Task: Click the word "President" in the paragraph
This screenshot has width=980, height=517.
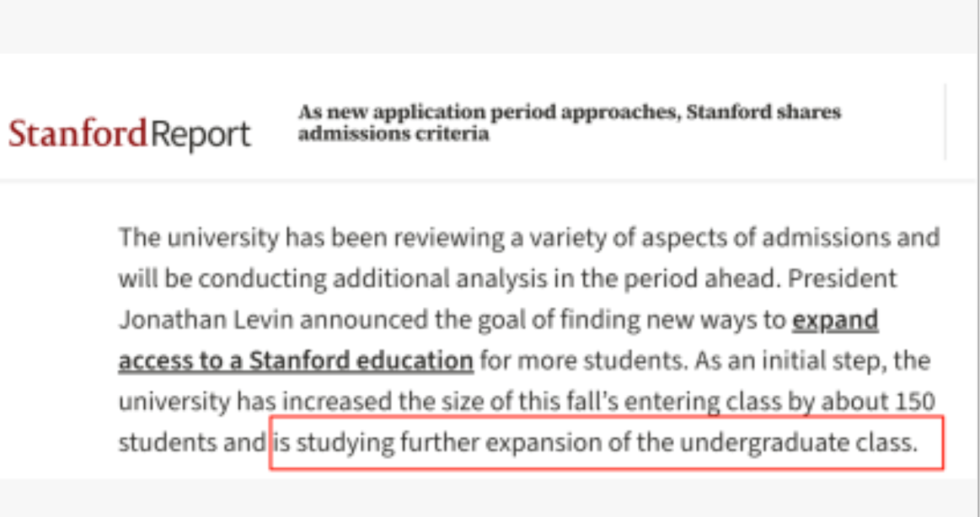Action: [x=842, y=279]
